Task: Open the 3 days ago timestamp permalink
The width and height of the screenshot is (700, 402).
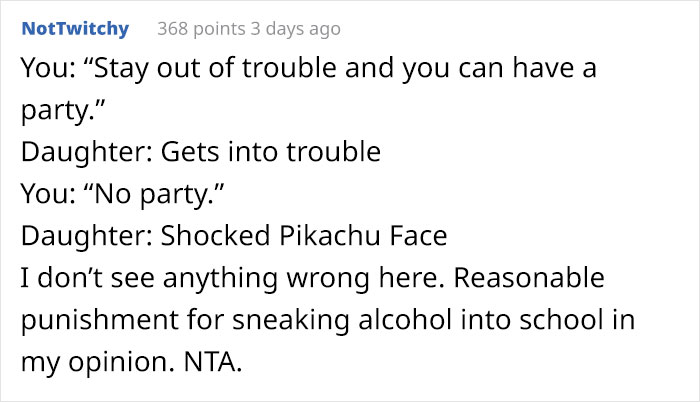Action: (298, 29)
